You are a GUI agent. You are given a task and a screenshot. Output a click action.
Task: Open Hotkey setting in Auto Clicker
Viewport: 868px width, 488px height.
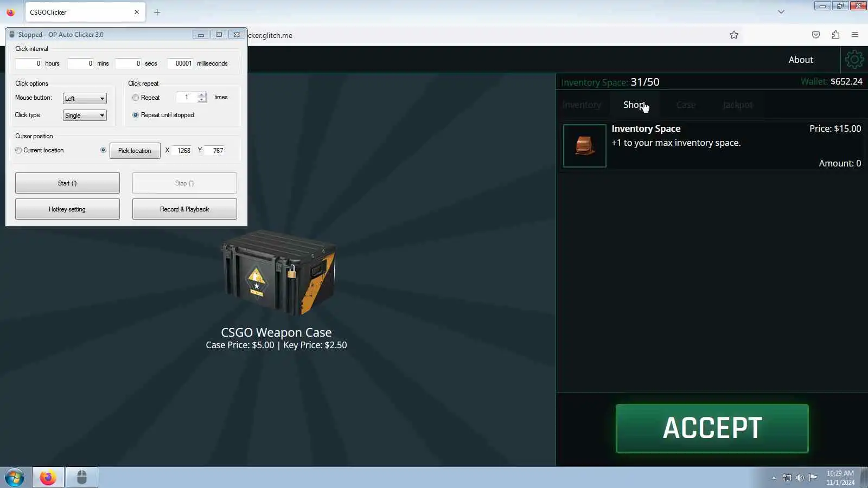(x=67, y=209)
